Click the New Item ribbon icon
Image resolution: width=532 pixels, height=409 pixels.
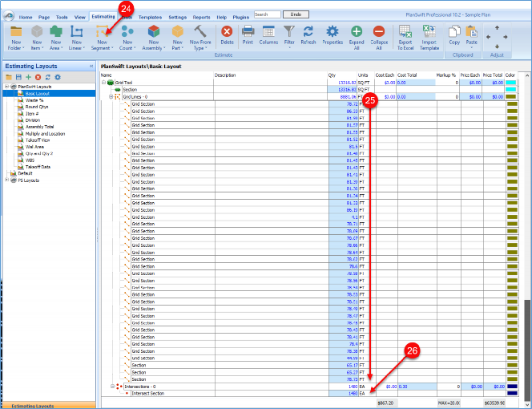pos(37,31)
